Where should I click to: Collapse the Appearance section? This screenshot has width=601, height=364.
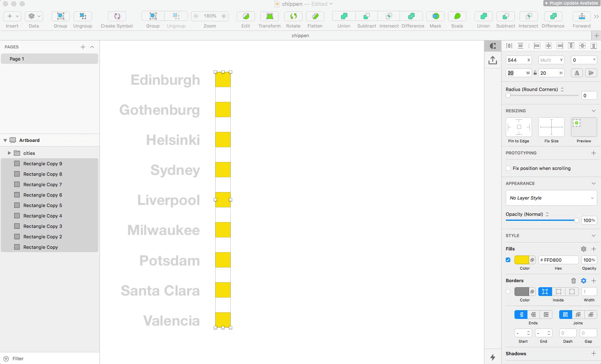(x=593, y=183)
